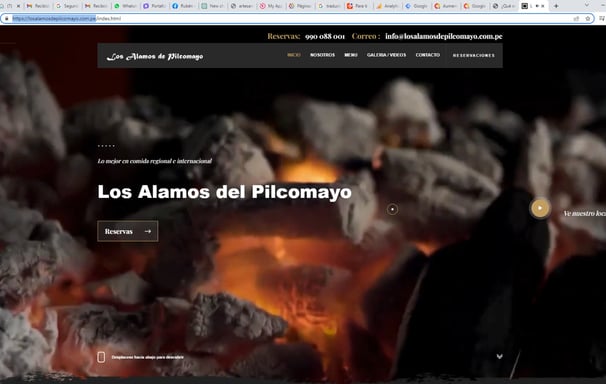Image resolution: width=606 pixels, height=384 pixels.
Task: Open a new browser tab
Action: coord(556,6)
